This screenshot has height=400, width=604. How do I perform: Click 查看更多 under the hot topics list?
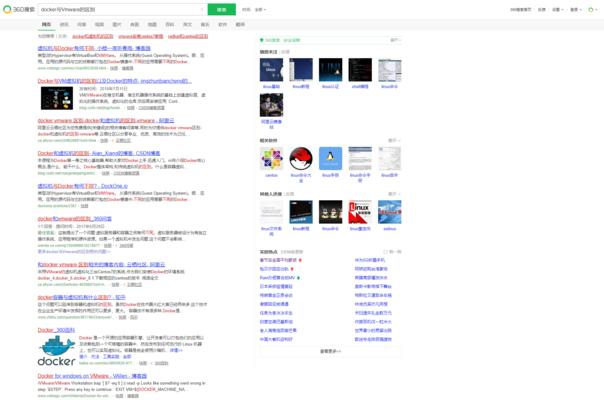coord(331,351)
